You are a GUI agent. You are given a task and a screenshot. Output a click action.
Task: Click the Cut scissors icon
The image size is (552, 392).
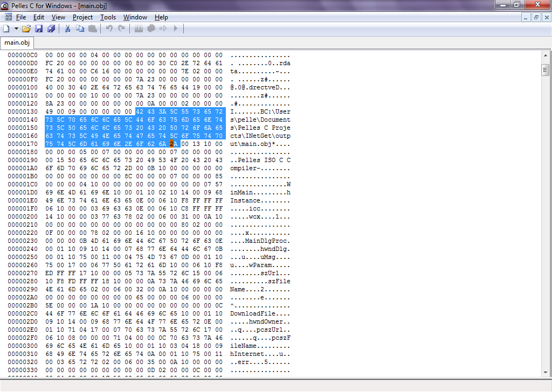click(x=67, y=29)
